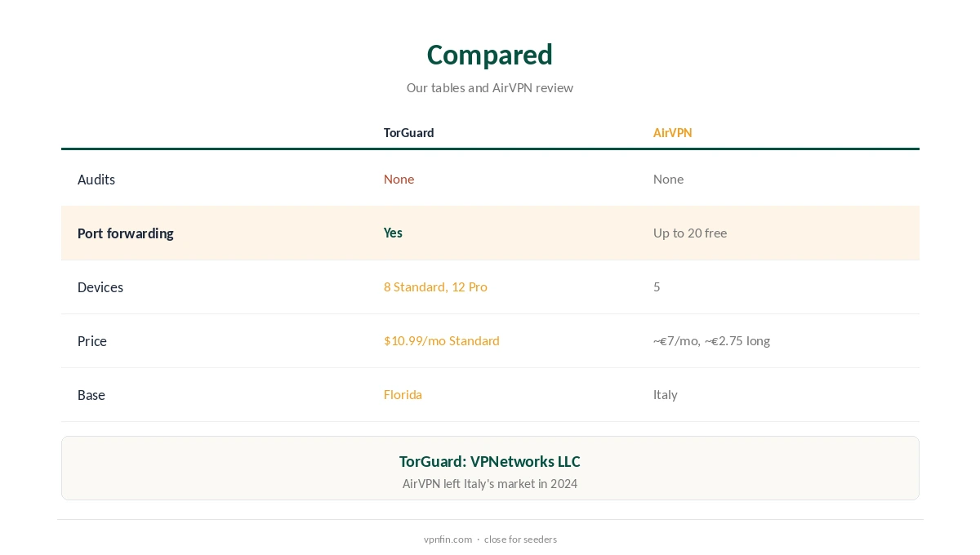Click the 'Compared' heading
Image resolution: width=980 pixels, height=555 pixels.
[x=490, y=55]
